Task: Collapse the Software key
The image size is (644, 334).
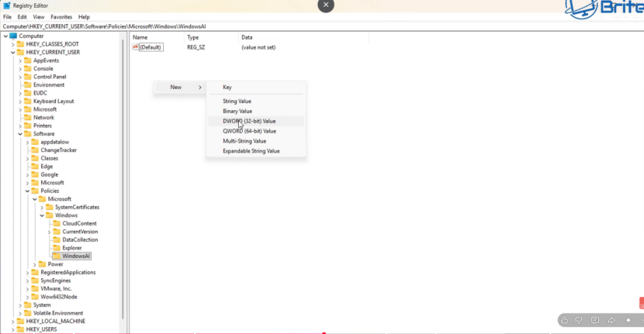Action: (x=20, y=134)
